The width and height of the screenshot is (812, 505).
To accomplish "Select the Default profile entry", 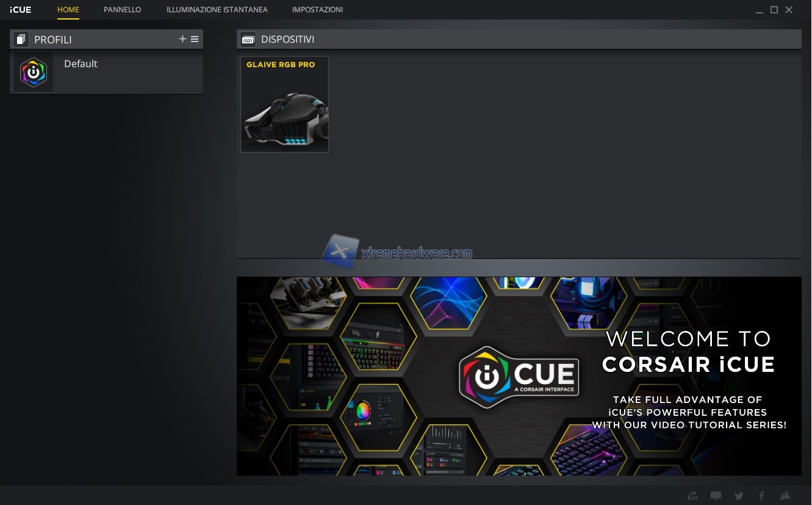I will (81, 64).
